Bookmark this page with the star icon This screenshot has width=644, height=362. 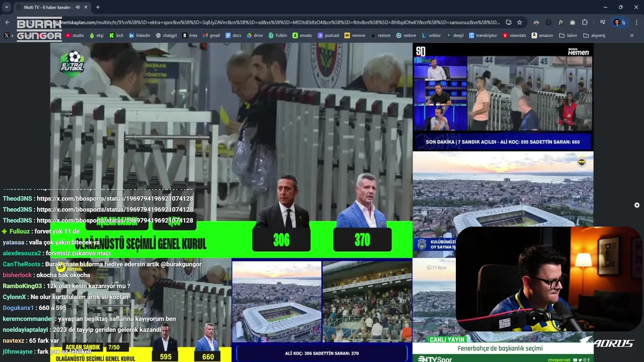[x=520, y=22]
